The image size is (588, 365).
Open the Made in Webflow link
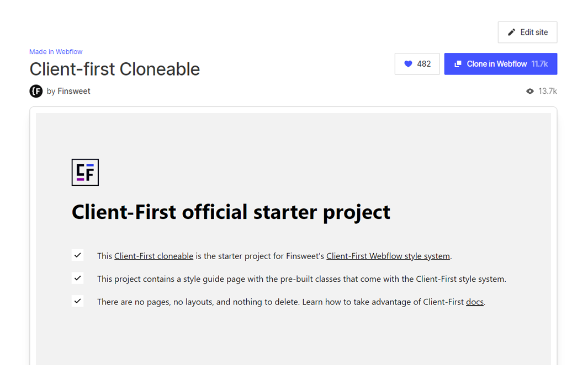click(x=56, y=52)
